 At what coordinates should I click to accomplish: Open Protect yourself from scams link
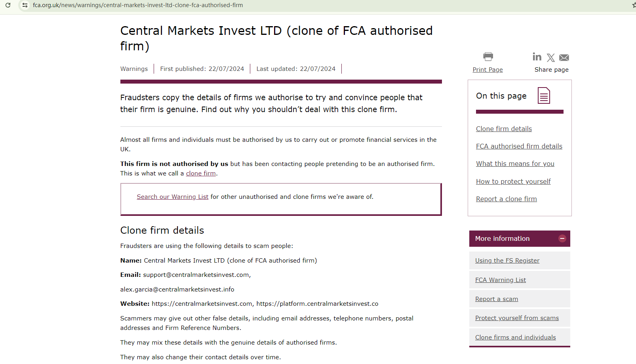(517, 318)
